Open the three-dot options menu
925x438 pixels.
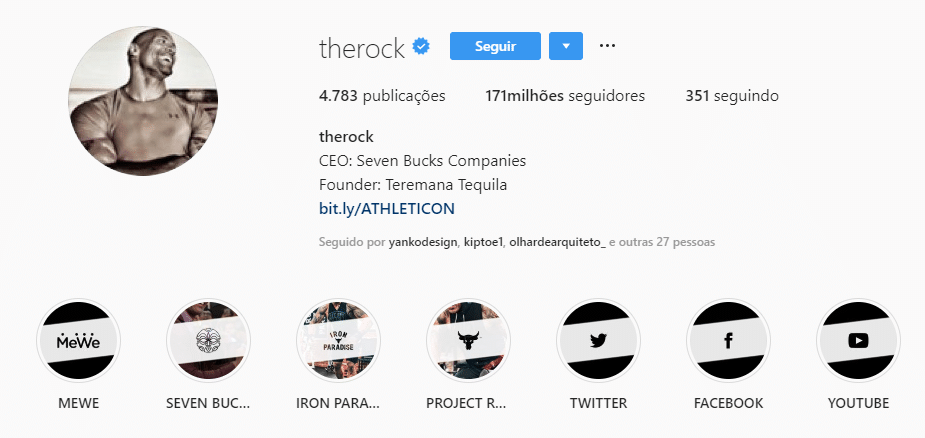point(607,46)
